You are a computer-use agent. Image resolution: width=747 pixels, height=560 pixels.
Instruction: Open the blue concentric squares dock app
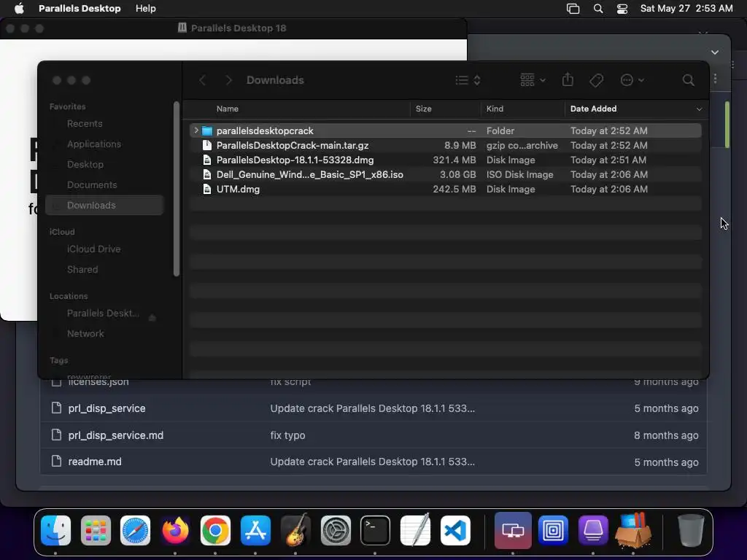coord(553,531)
